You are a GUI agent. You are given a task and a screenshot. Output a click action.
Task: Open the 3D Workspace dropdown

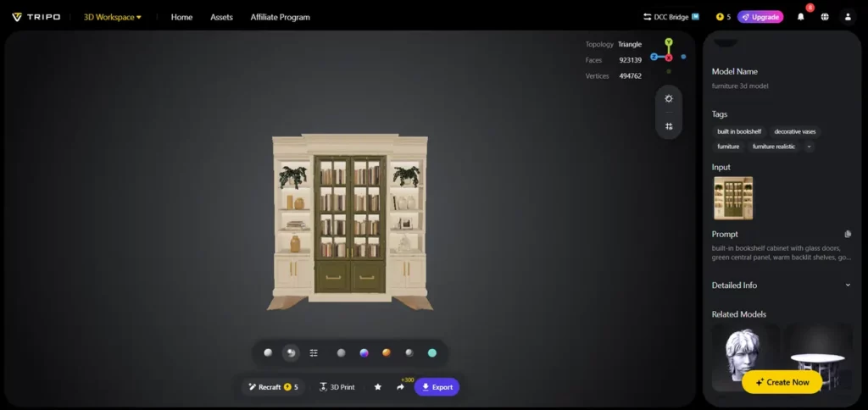(x=113, y=17)
